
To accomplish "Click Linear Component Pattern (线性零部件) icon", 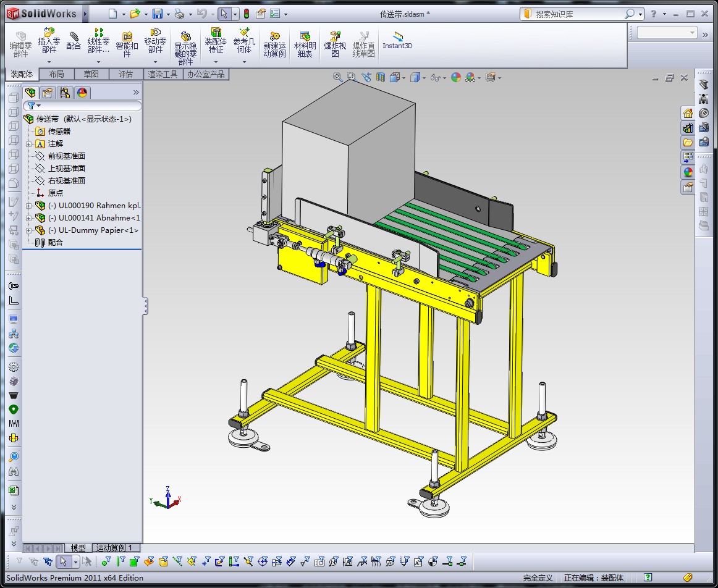I will tap(98, 40).
